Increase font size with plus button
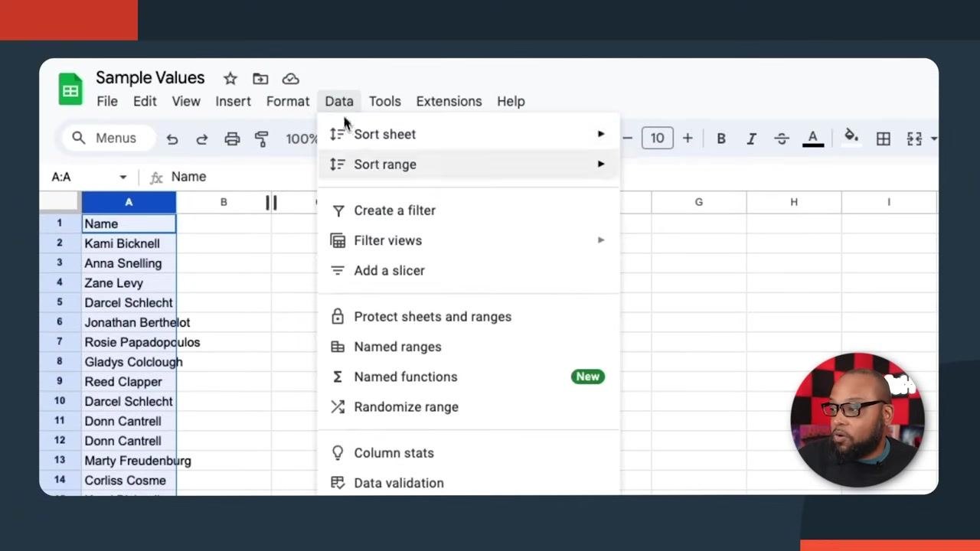 [x=688, y=139]
